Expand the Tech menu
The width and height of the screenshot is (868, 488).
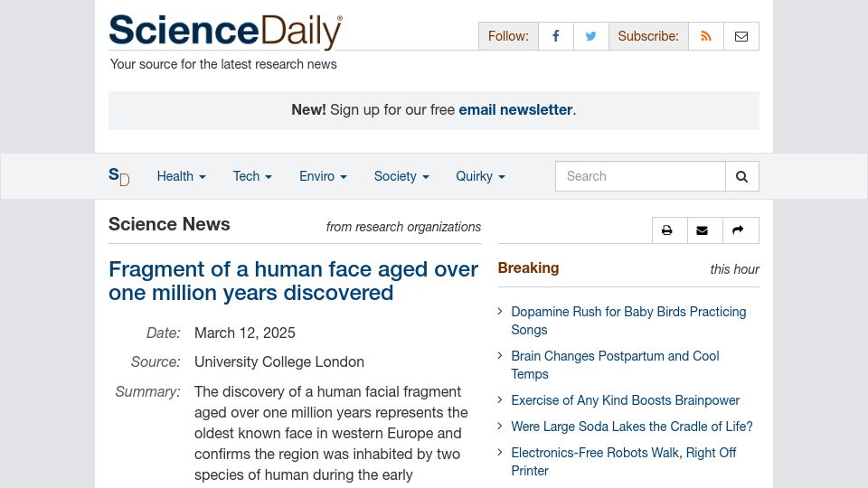click(x=252, y=176)
